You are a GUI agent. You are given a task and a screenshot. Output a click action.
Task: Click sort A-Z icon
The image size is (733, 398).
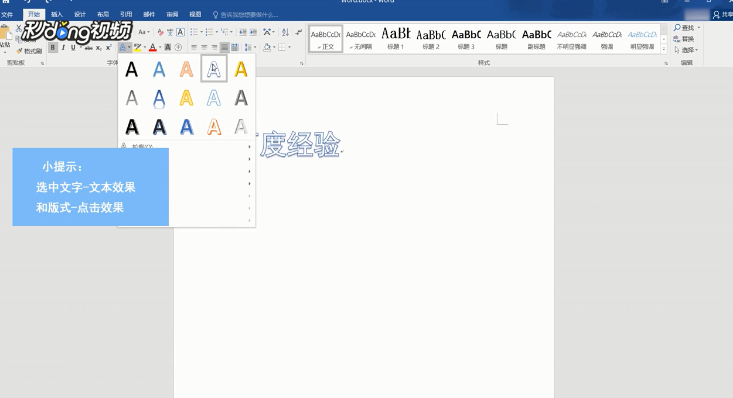pyautogui.click(x=285, y=32)
